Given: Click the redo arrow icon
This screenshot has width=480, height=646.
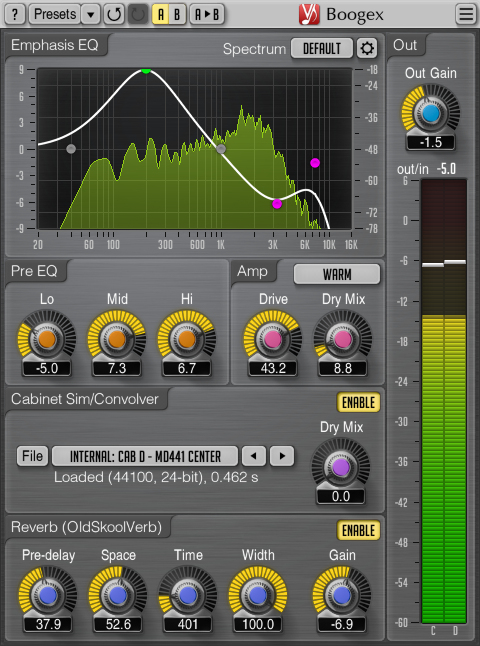Looking at the screenshot, I should [138, 14].
